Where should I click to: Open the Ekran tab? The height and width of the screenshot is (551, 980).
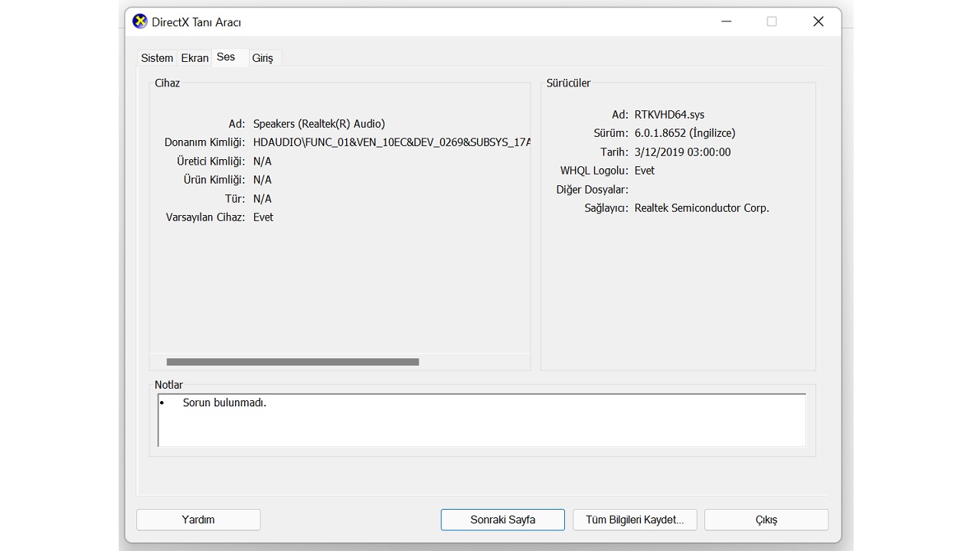coord(194,58)
